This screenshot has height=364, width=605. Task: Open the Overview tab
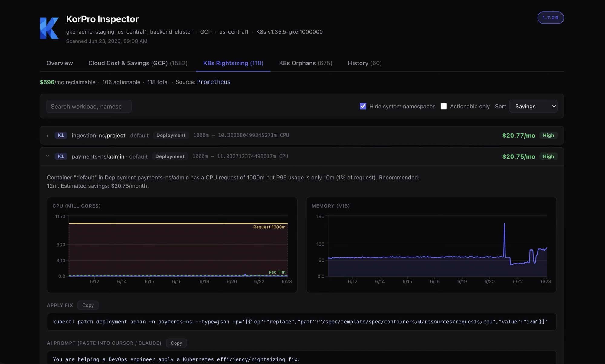[60, 63]
